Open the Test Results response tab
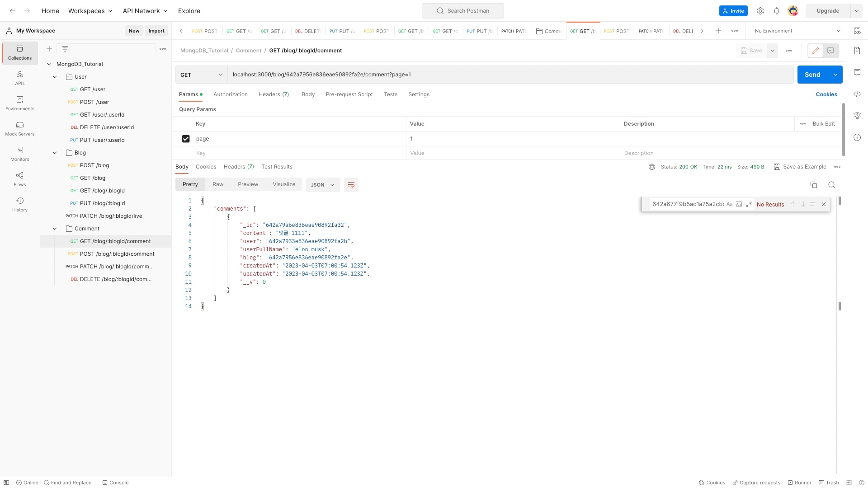Viewport: 868px width, 488px height. coord(277,167)
